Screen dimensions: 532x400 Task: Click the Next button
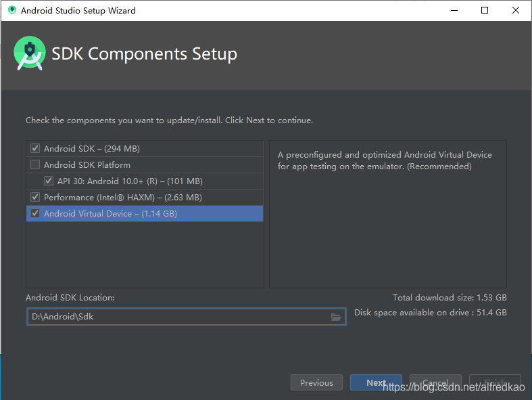coord(376,382)
